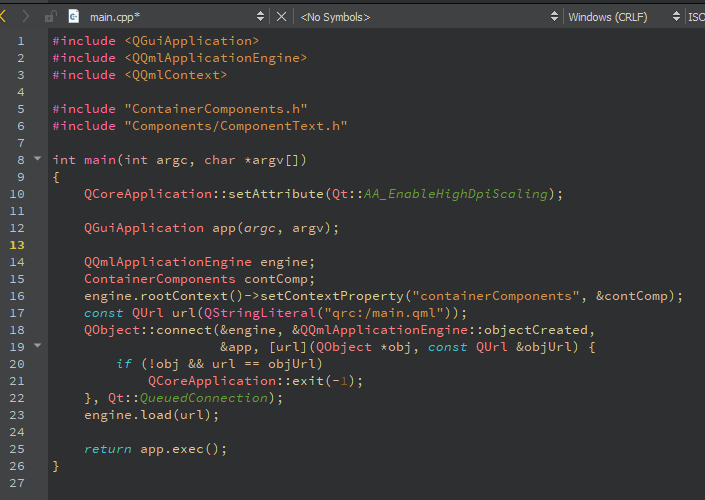The height and width of the screenshot is (500, 705).
Task: Click the ISO encoding label
Action: pos(695,17)
